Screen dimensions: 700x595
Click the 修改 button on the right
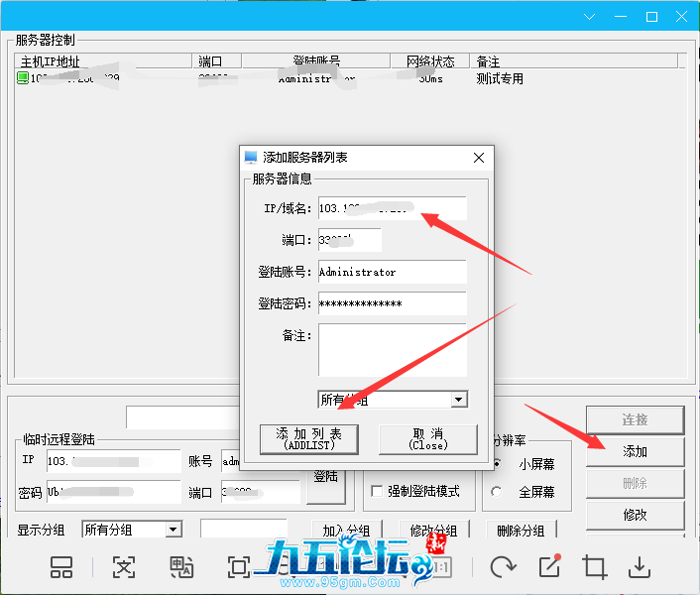tap(635, 515)
